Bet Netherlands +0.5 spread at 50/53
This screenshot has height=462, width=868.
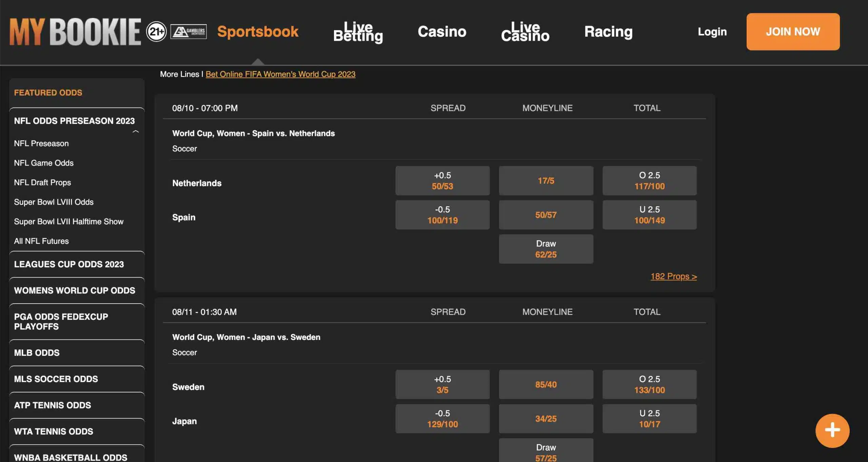442,181
